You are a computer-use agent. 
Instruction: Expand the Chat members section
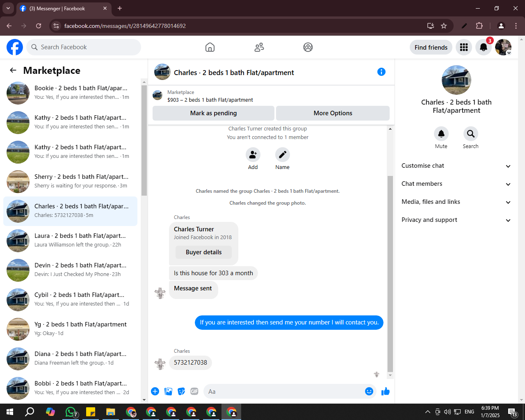(457, 184)
